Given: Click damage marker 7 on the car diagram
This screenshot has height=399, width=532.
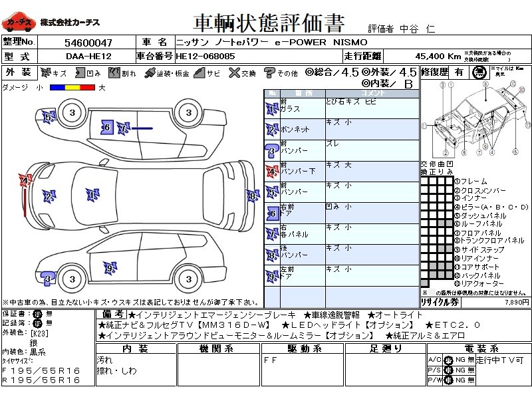Looking at the screenshot, I should (x=123, y=128).
